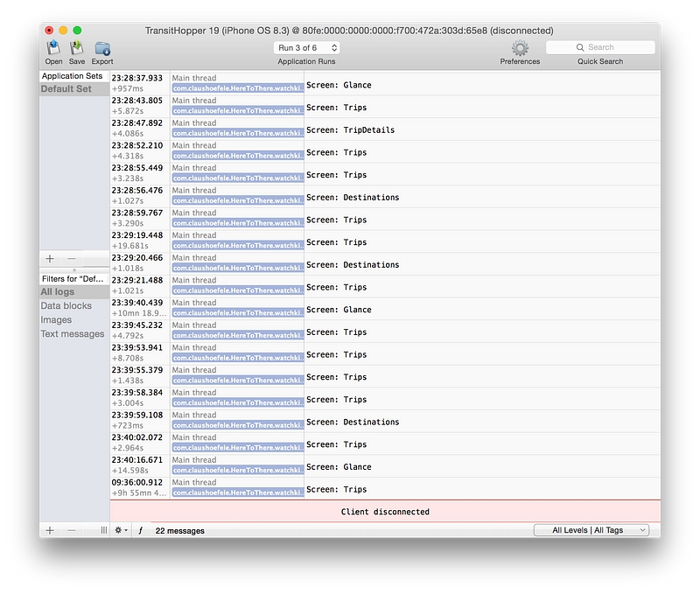Viewport: 700px width, 594px height.
Task: Select the Data blocks filter
Action: (x=66, y=306)
